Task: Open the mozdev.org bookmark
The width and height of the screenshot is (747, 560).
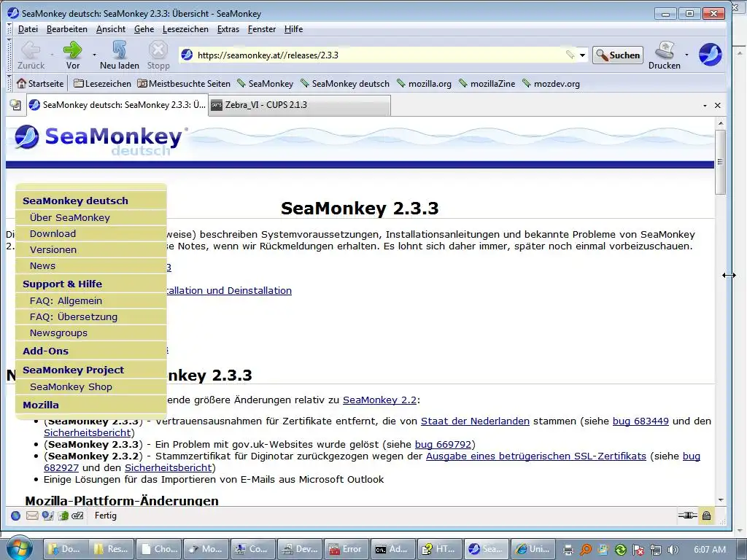Action: click(551, 84)
